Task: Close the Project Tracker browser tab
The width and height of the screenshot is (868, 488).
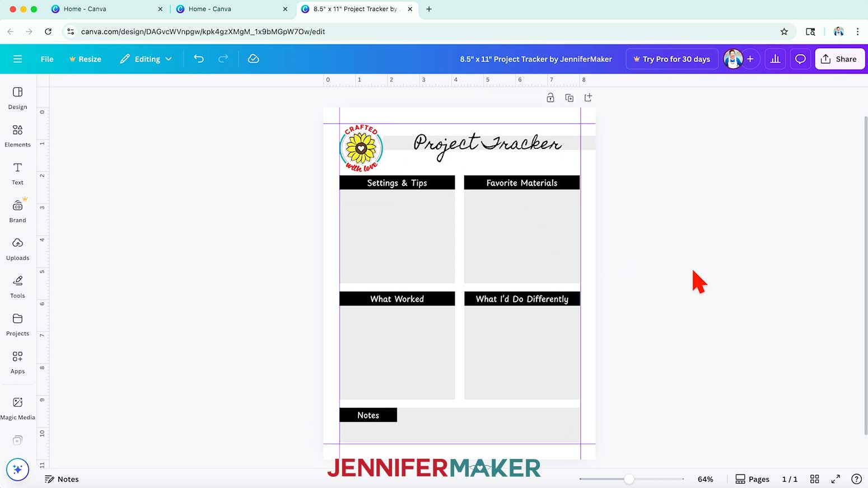Action: point(410,9)
